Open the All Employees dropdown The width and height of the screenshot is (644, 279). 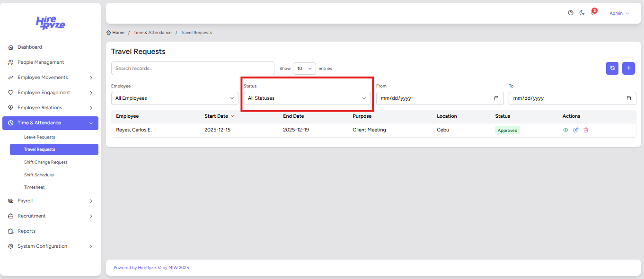point(175,98)
